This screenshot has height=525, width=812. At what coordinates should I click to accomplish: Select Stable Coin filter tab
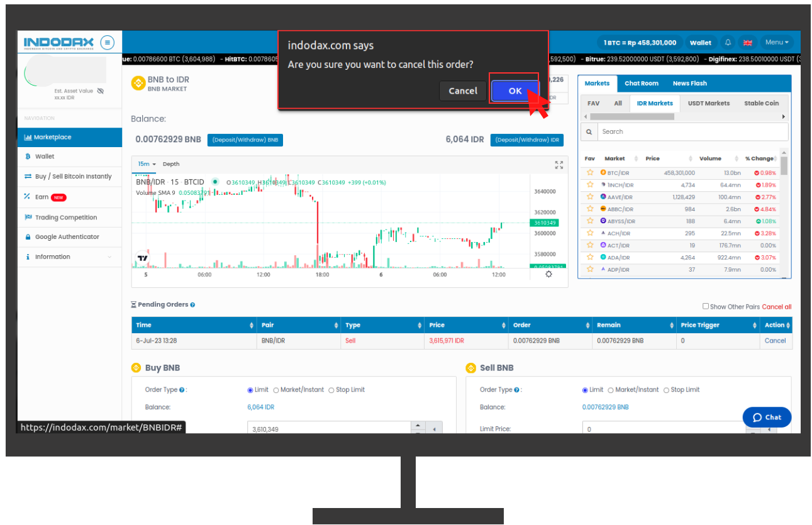pyautogui.click(x=761, y=103)
